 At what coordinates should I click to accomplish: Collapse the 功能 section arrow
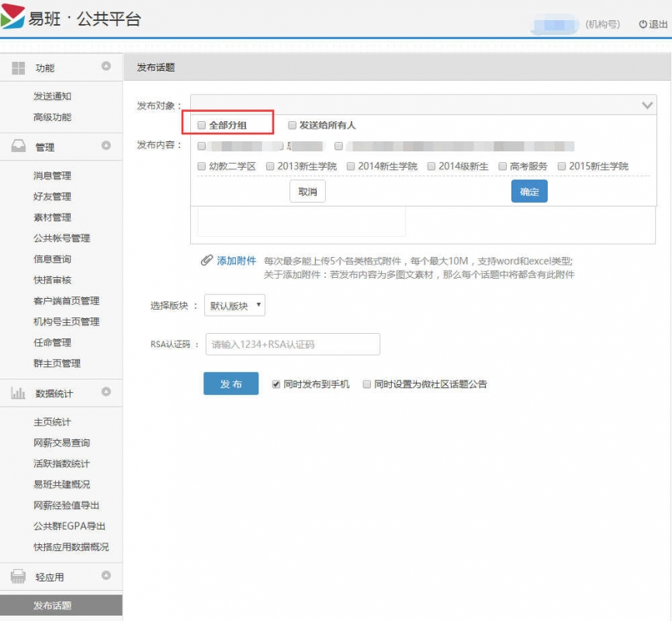(x=106, y=67)
